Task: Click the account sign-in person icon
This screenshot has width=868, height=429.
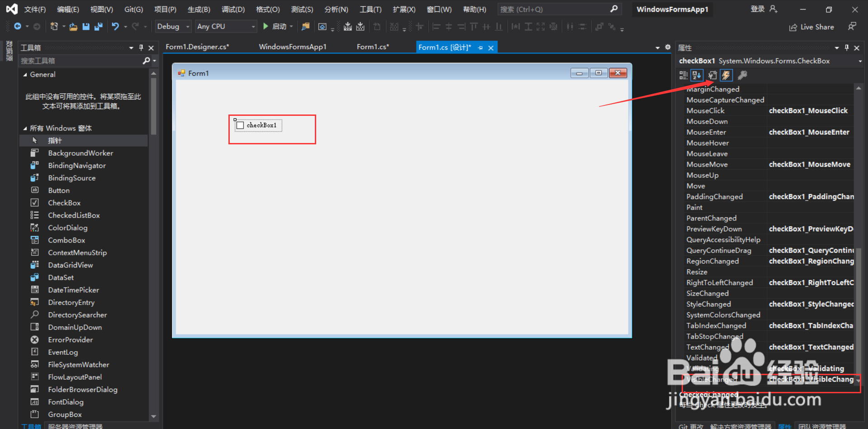Action: pos(773,9)
